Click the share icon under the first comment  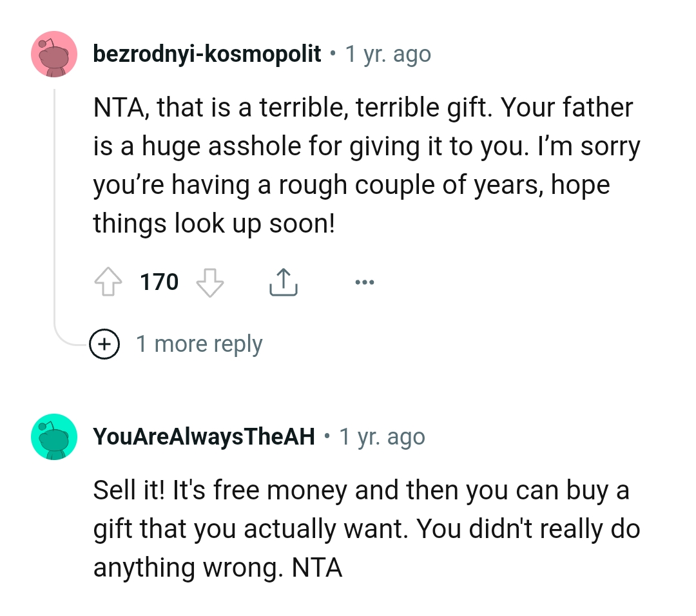pos(283,282)
